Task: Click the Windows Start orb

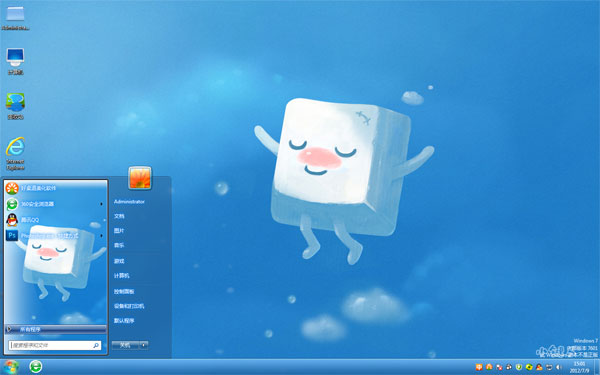Action: 10,367
